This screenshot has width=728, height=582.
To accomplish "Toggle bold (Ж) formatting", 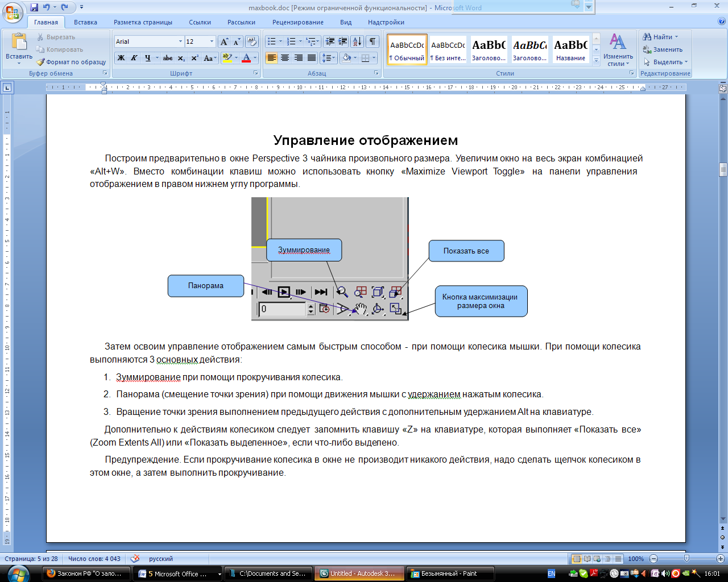I will pyautogui.click(x=121, y=58).
